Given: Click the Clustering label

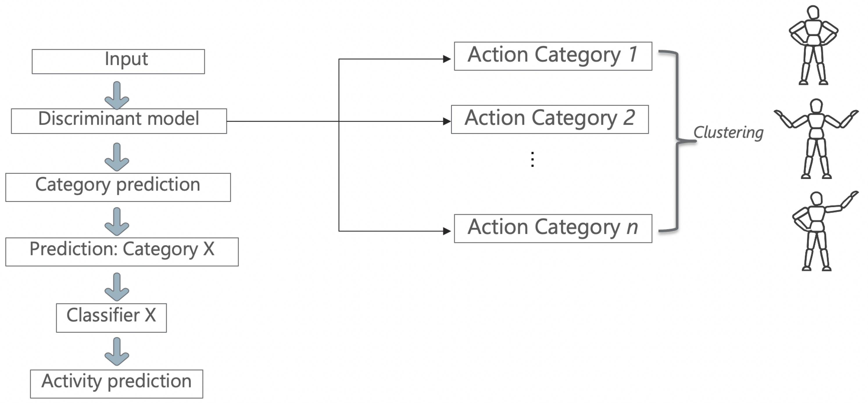Looking at the screenshot, I should [x=728, y=132].
